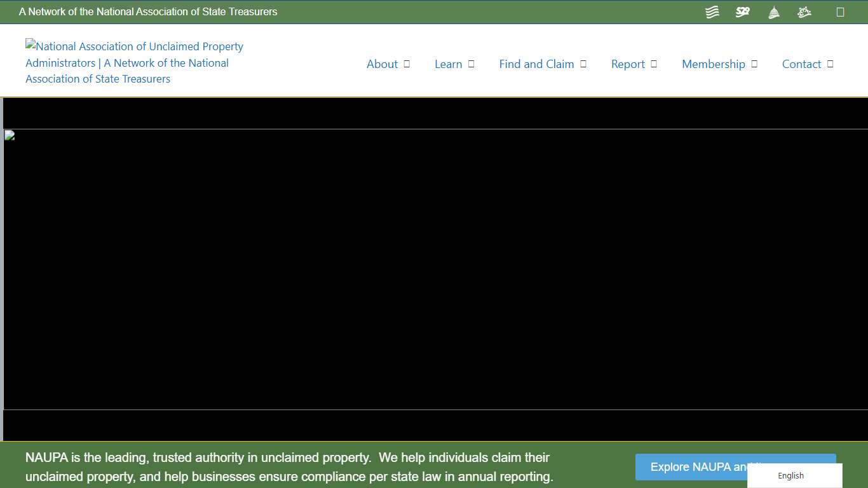
Task: Expand the Report dropdown arrow
Action: coord(654,64)
